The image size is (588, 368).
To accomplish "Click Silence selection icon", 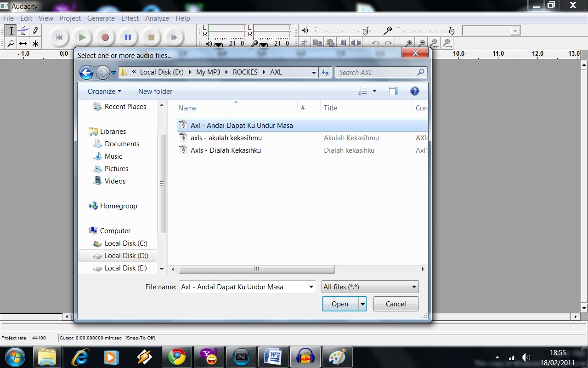I will tap(356, 43).
